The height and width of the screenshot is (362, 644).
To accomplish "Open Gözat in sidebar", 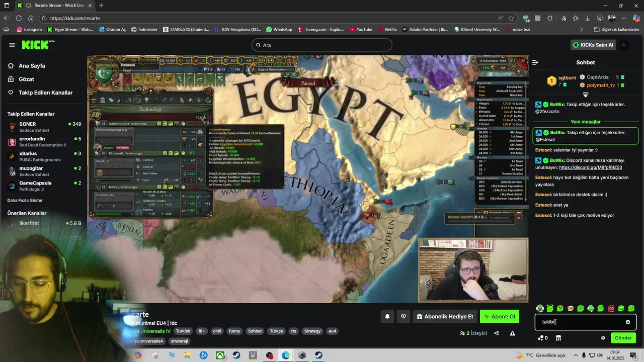I will click(x=21, y=79).
